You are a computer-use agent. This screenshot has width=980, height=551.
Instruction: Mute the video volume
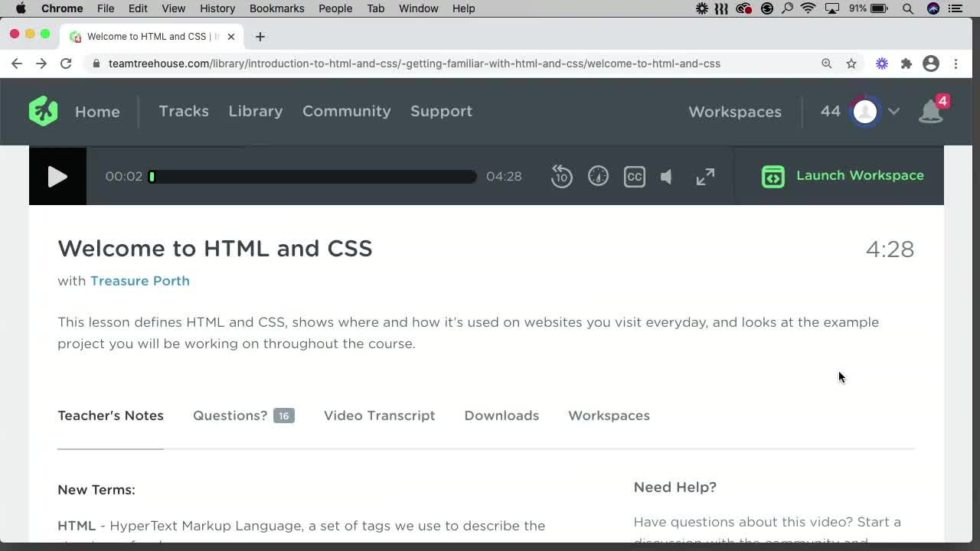click(665, 176)
